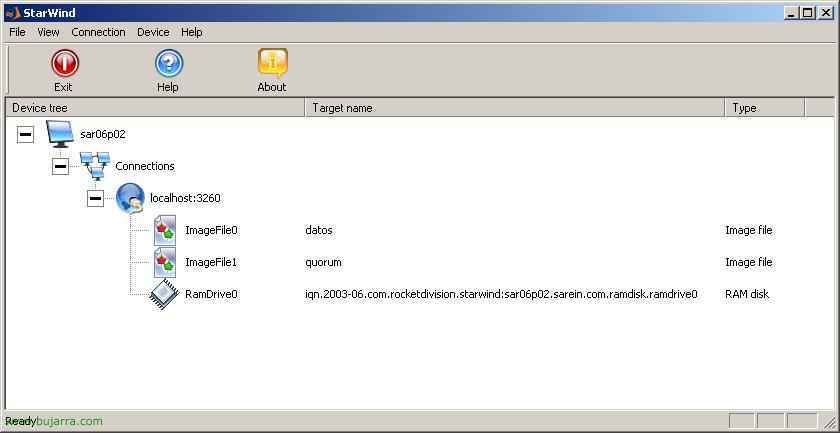Open the Help menu in menu bar

point(192,32)
